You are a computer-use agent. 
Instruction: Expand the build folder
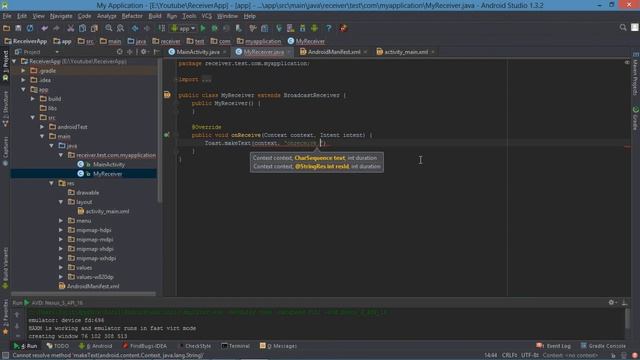point(33,99)
